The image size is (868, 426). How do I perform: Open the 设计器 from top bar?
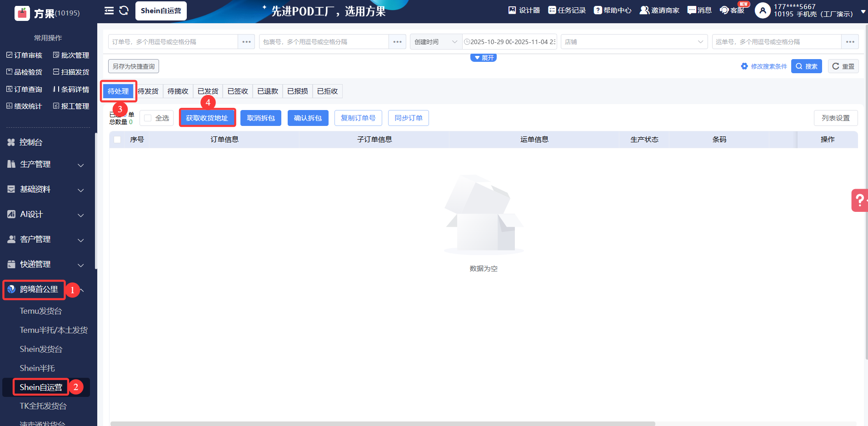524,10
